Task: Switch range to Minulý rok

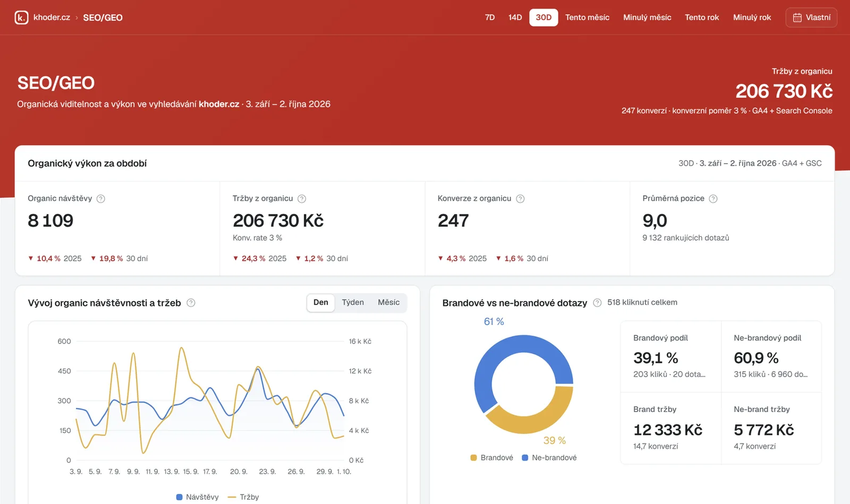Action: click(752, 18)
